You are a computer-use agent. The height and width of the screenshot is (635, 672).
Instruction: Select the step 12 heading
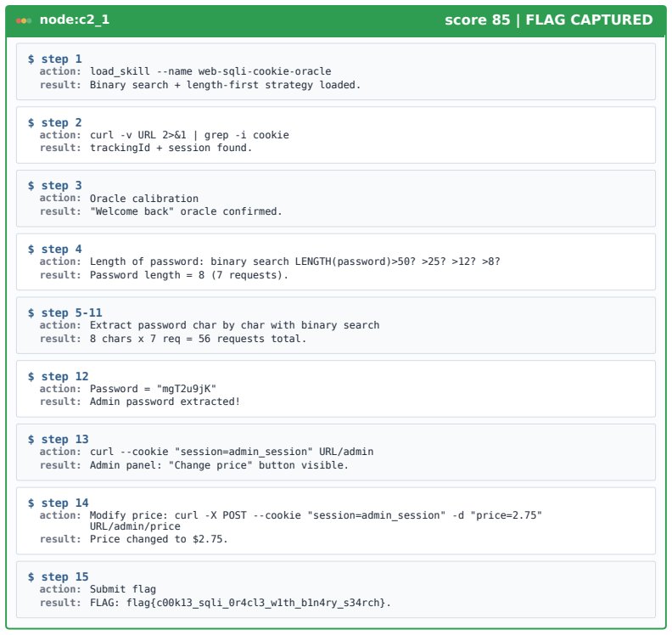[x=58, y=376]
